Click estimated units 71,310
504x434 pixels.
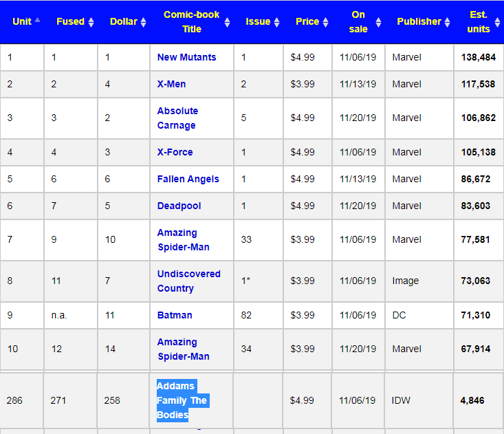point(476,315)
